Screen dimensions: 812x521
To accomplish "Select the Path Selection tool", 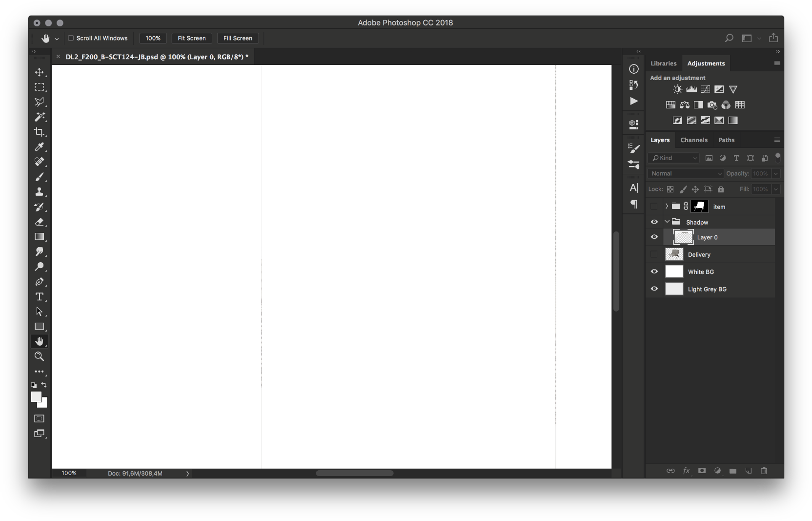I will (x=40, y=312).
